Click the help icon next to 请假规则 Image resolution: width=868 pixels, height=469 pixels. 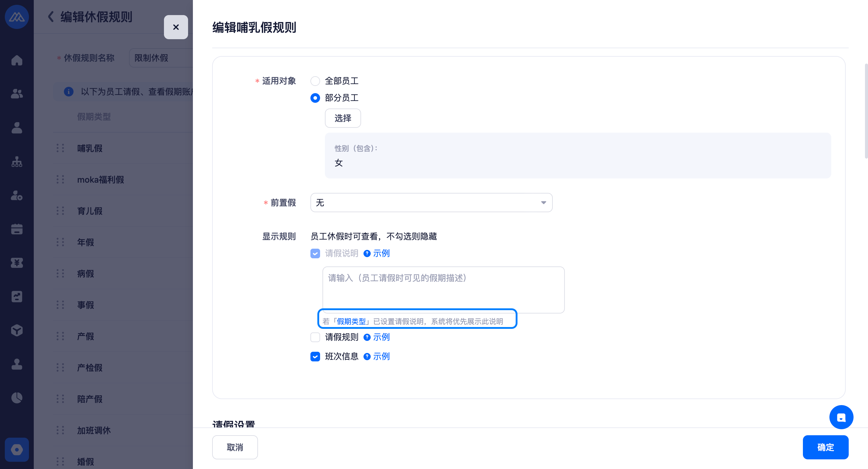(367, 337)
